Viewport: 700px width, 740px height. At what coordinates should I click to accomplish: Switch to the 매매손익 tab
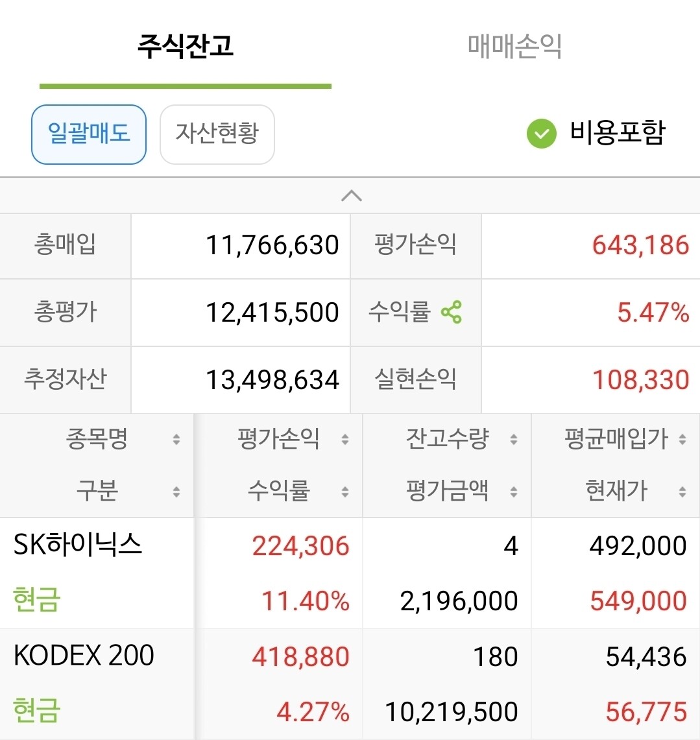tap(514, 46)
